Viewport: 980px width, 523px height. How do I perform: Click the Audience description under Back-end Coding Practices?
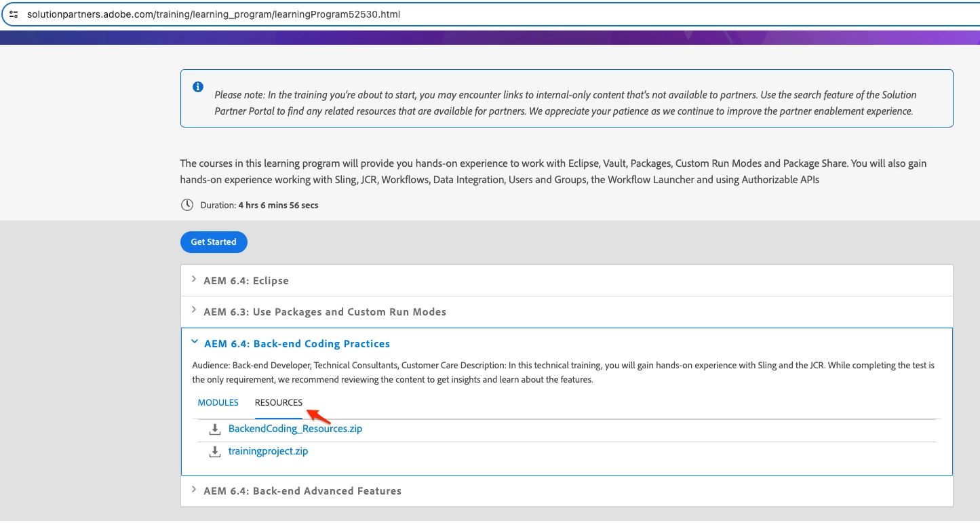(563, 372)
